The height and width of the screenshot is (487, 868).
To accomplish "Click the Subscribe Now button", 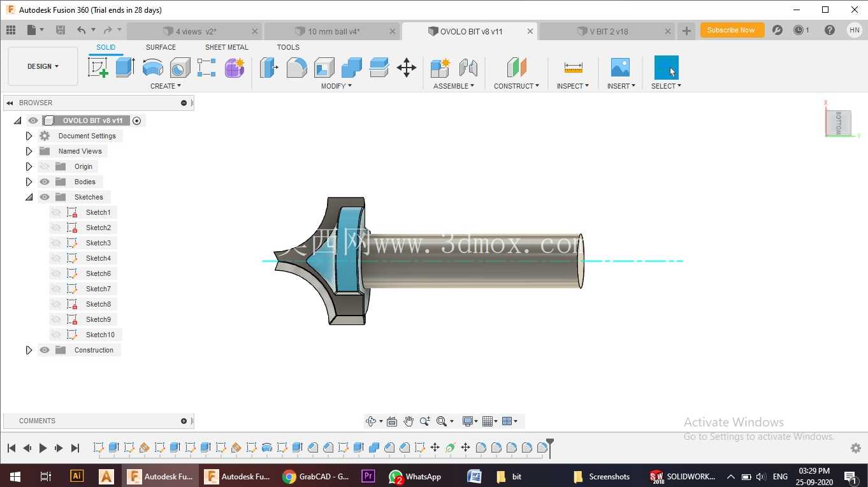I will (732, 30).
